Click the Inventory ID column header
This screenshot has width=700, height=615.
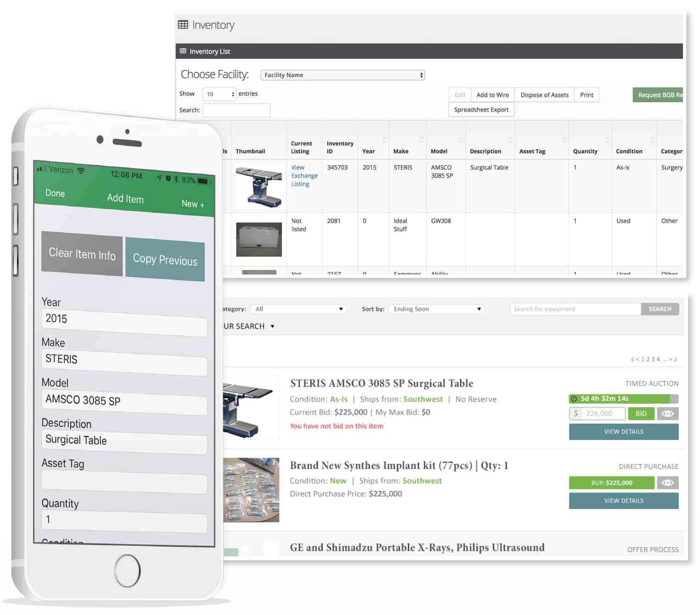pos(340,147)
